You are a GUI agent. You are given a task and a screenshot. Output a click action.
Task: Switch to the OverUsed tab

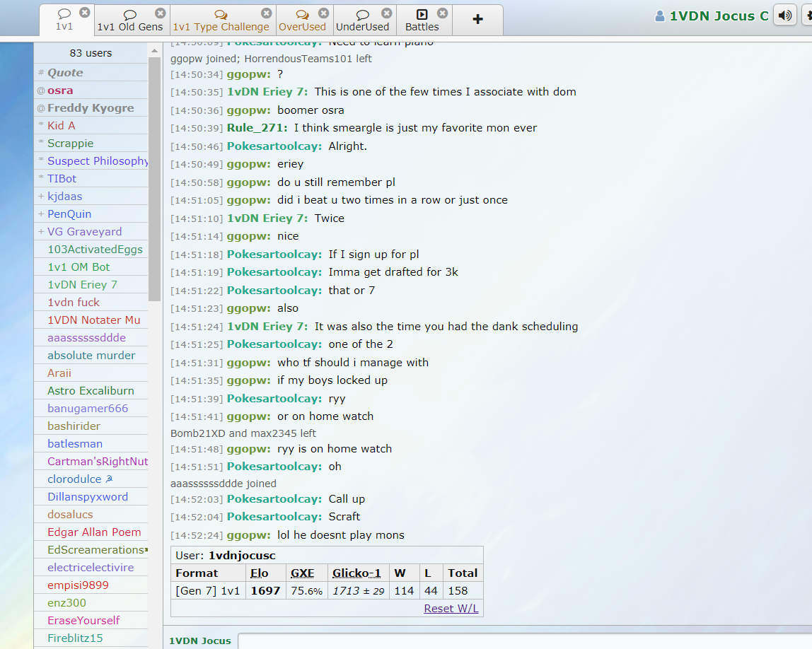point(303,21)
